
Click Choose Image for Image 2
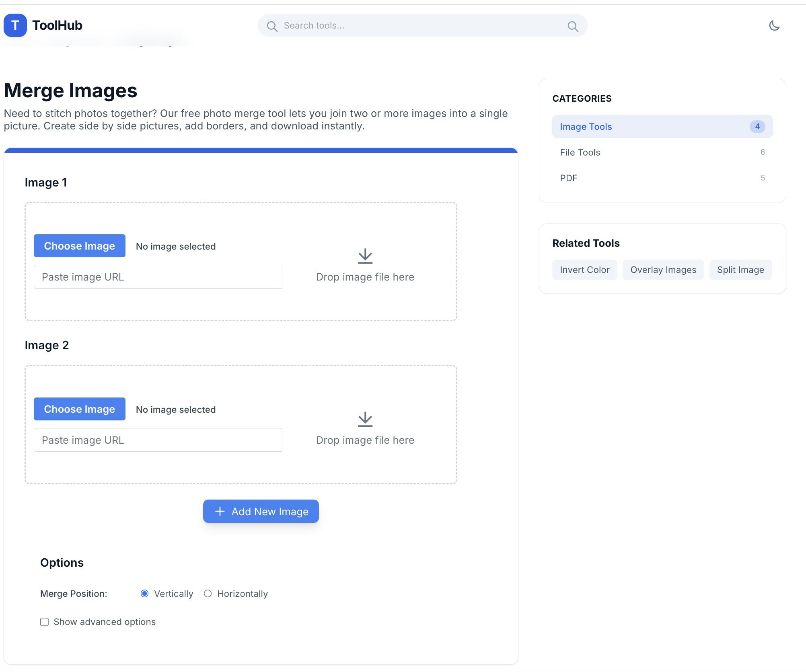tap(79, 409)
